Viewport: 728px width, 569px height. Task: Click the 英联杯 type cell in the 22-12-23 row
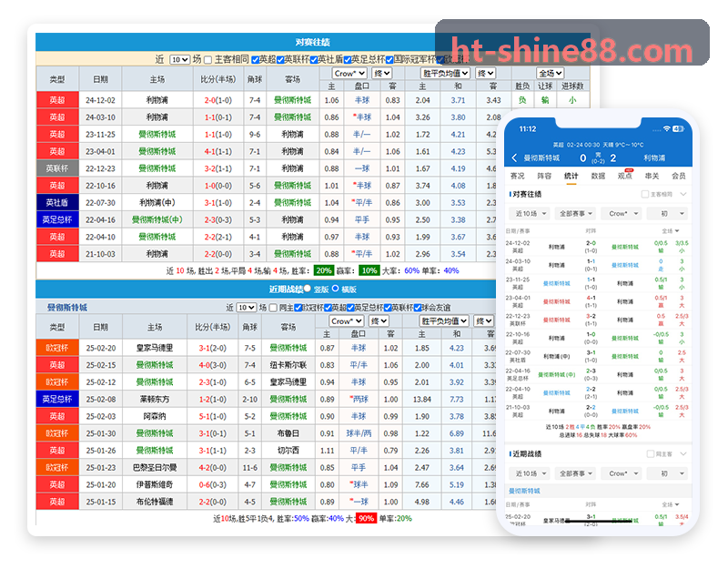pos(57,168)
